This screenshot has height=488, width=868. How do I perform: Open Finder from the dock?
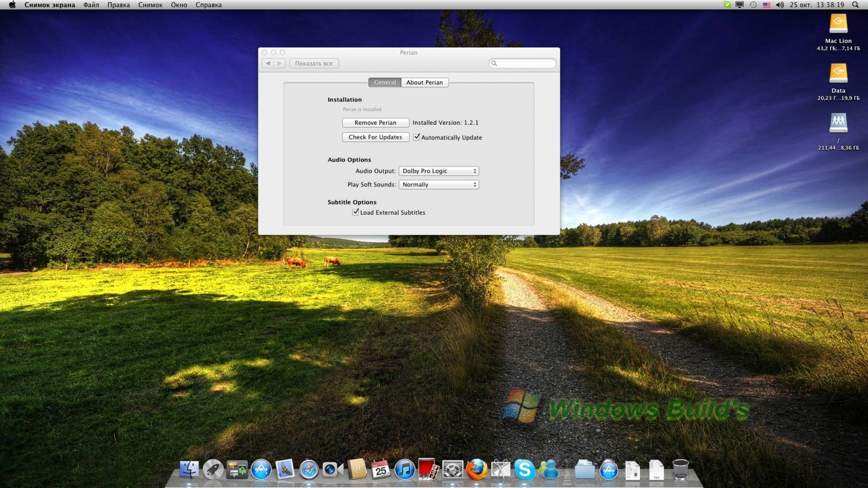click(189, 470)
